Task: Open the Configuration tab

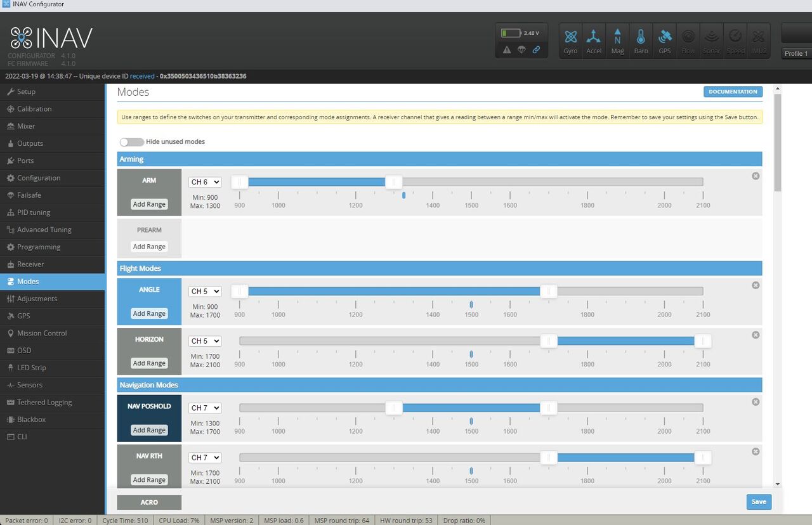Action: coord(53,178)
